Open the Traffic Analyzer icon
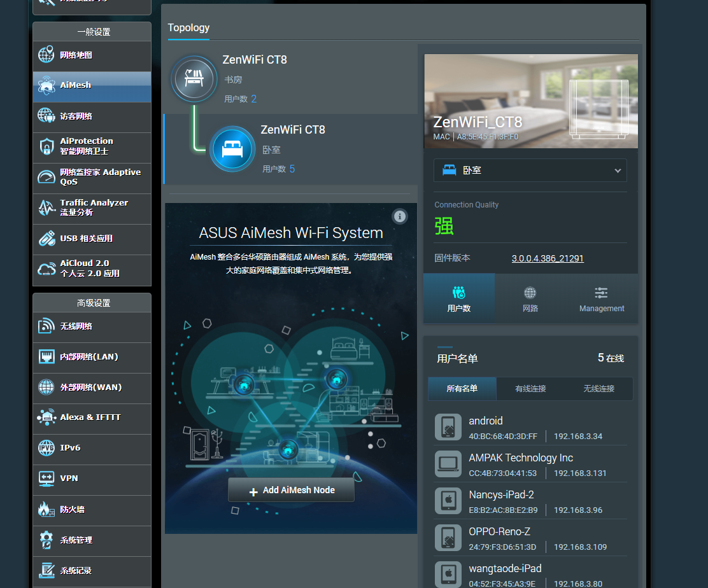 [x=46, y=207]
